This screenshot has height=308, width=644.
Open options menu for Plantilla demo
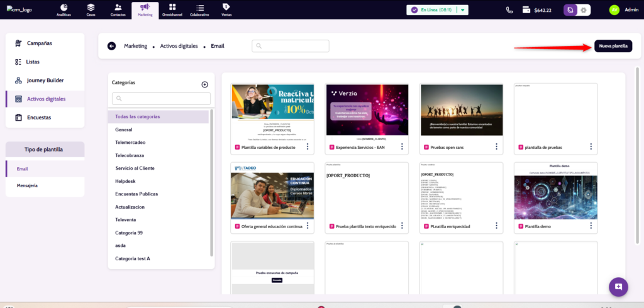591,226
